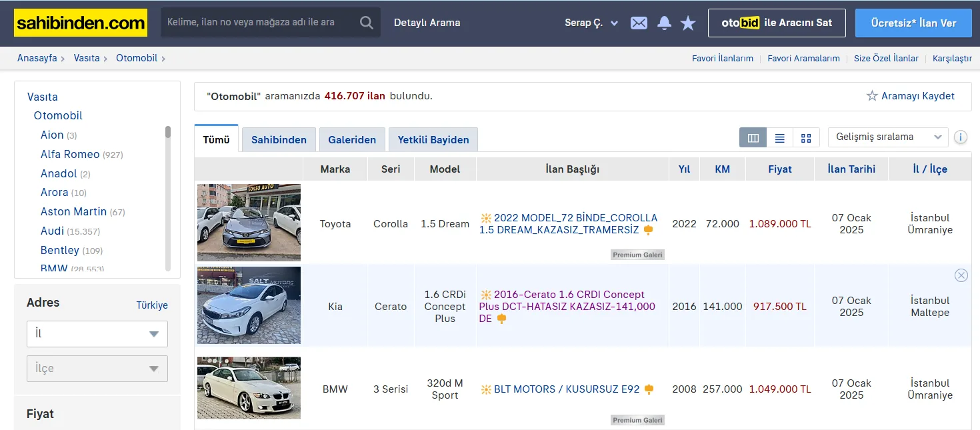The image size is (980, 430).
Task: Open the notifications bell icon
Action: pyautogui.click(x=664, y=23)
